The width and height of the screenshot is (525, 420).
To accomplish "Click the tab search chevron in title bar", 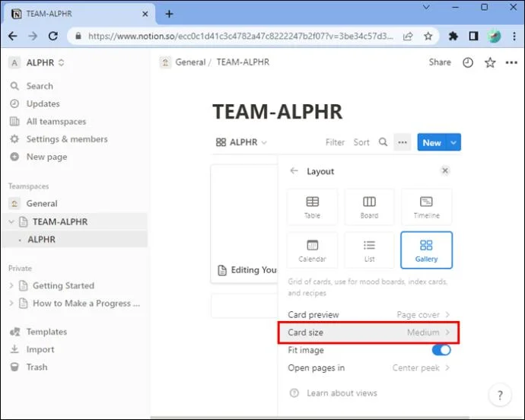I will 426,7.
